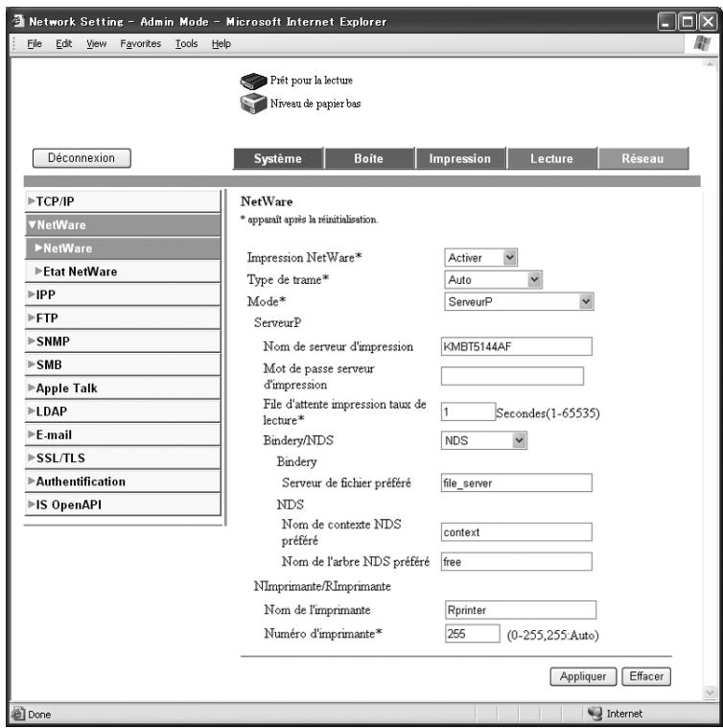
Task: Select the Réseau tab
Action: (642, 158)
